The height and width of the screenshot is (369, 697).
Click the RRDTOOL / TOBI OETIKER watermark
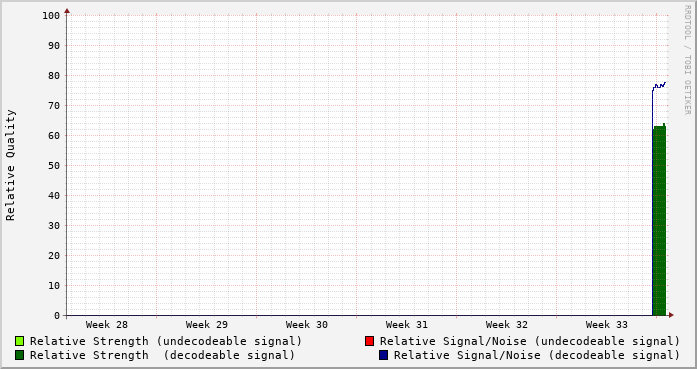pos(688,60)
